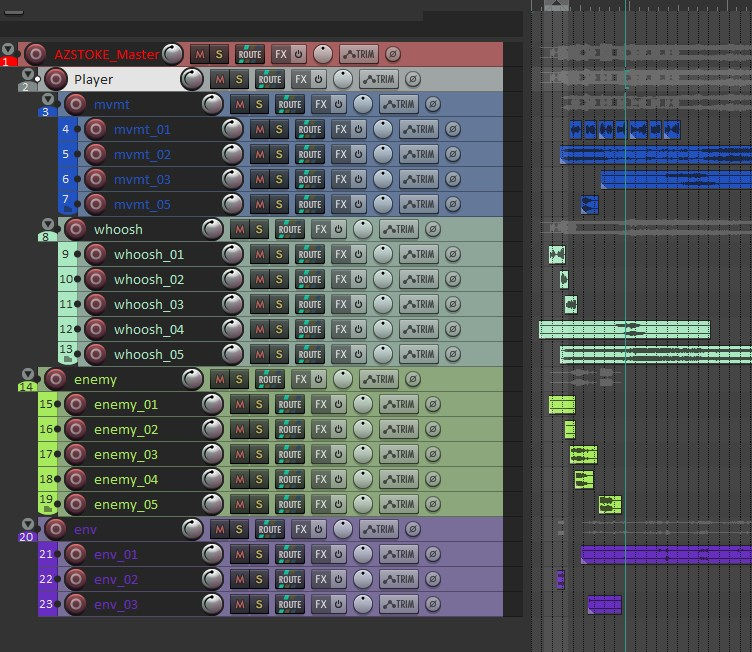The width and height of the screenshot is (752, 652).
Task: Adjust volume knob on enemy folder track
Action: coord(193,379)
